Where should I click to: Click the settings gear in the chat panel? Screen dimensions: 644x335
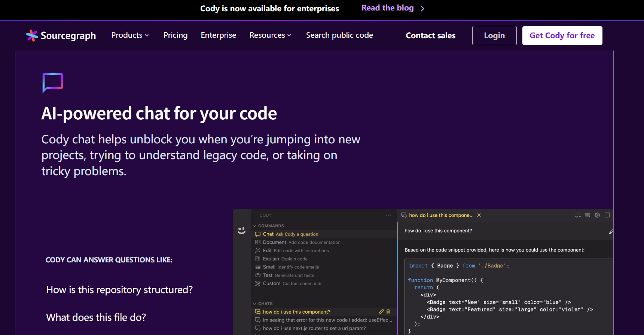click(x=597, y=215)
